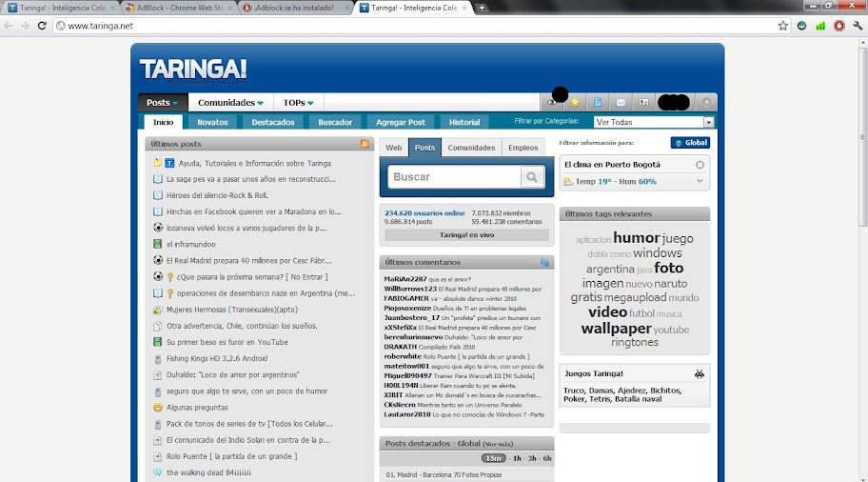
Task: Click the megaupload tag
Action: [x=635, y=297]
